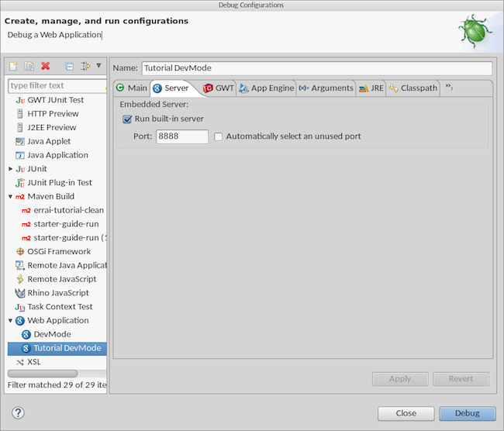
Task: Click the Revert button
Action: pos(461,379)
